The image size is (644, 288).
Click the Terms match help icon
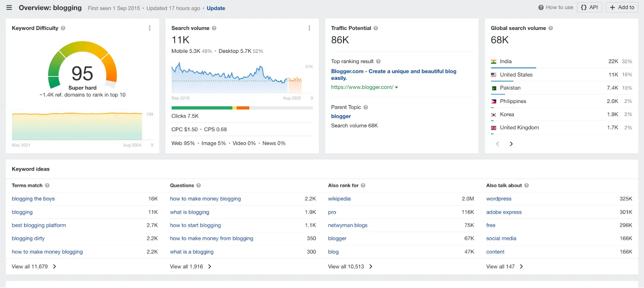tap(47, 185)
